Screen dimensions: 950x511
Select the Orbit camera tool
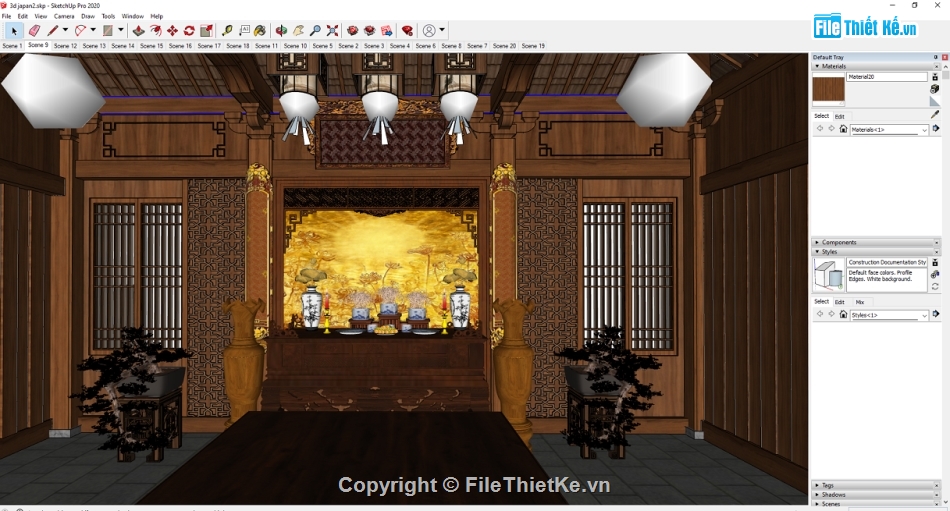pos(281,30)
